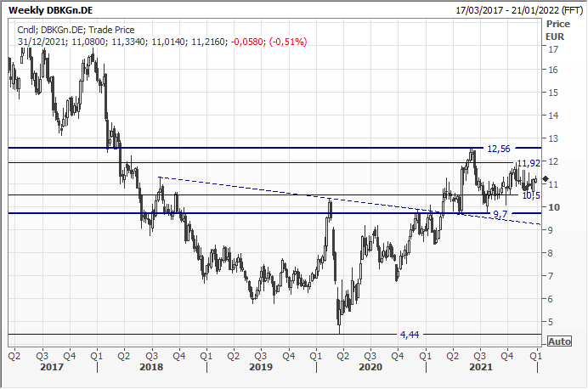588x389 pixels.
Task: Click the Price EUR axis header
Action: coord(557,32)
